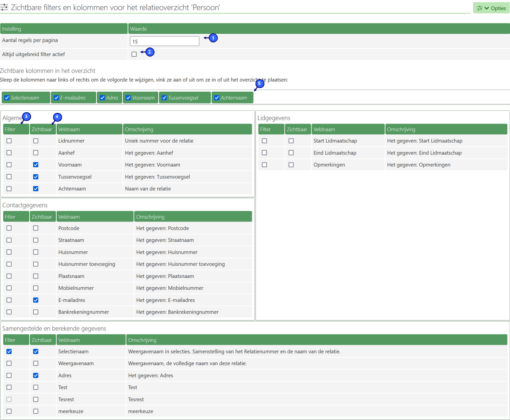Enable Filter checkbox for Lidnummer

[9, 141]
